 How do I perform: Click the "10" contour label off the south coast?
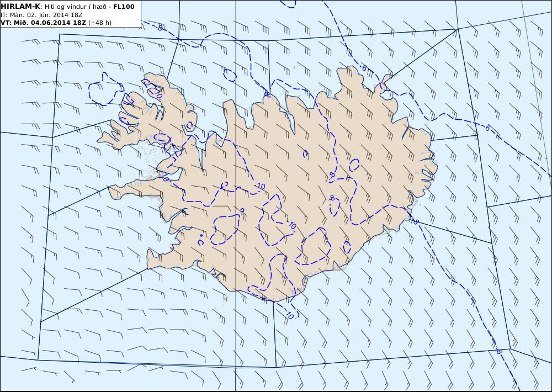tap(289, 316)
